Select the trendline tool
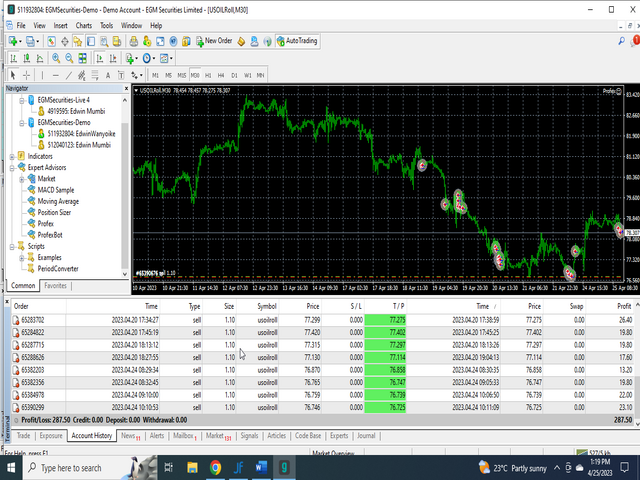This screenshot has height=480, width=640. pyautogui.click(x=69, y=75)
